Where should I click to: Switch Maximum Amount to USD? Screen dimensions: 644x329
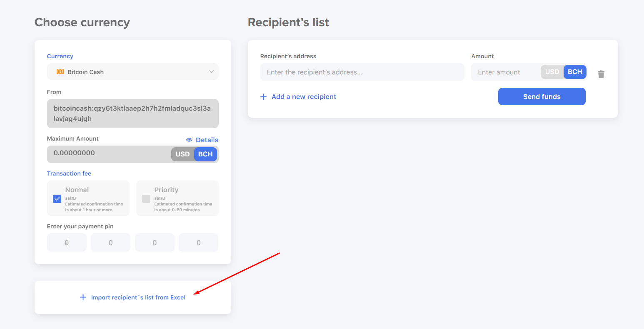(182, 154)
